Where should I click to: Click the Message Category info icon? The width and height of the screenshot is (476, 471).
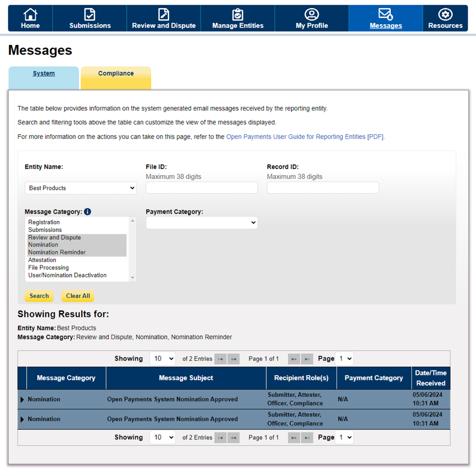coord(88,212)
